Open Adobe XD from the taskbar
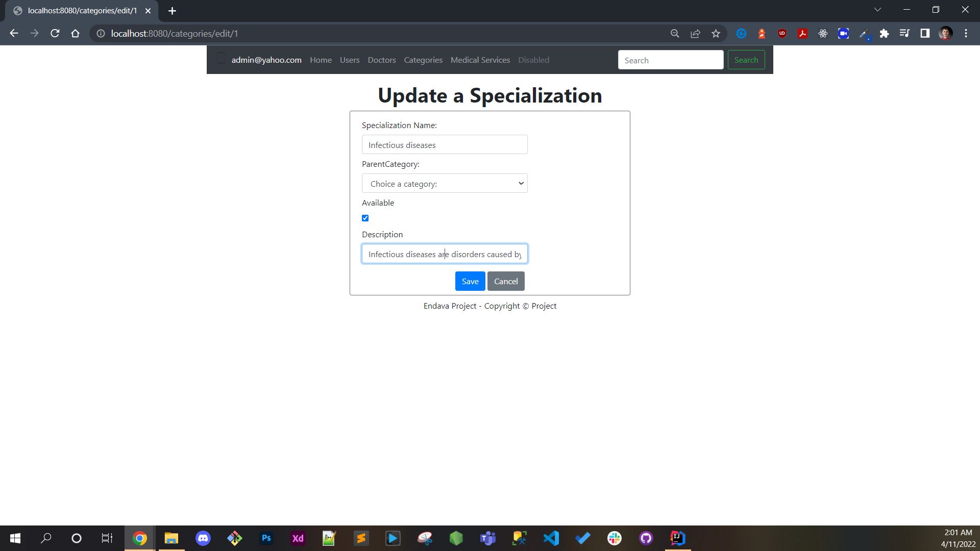This screenshot has height=551, width=980. point(298,538)
